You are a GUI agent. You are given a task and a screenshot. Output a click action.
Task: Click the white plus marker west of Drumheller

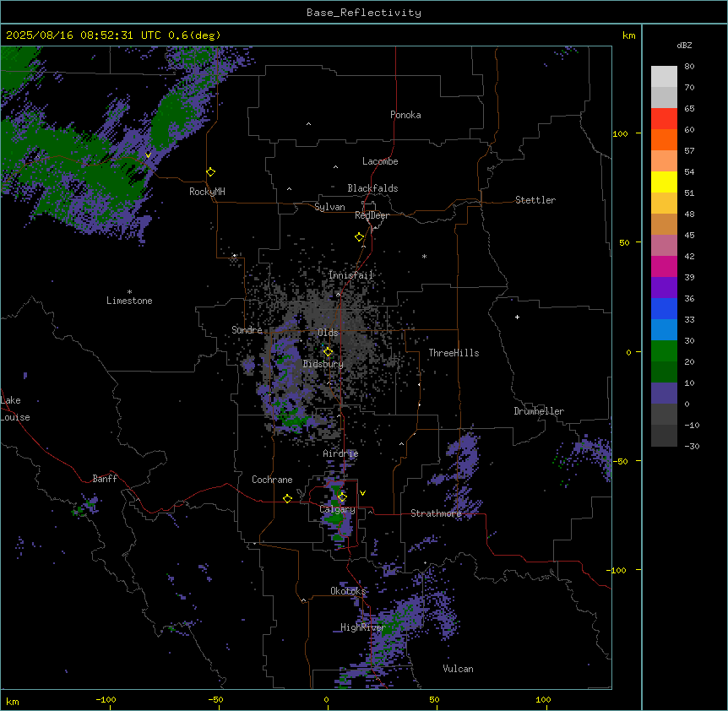pyautogui.click(x=517, y=317)
